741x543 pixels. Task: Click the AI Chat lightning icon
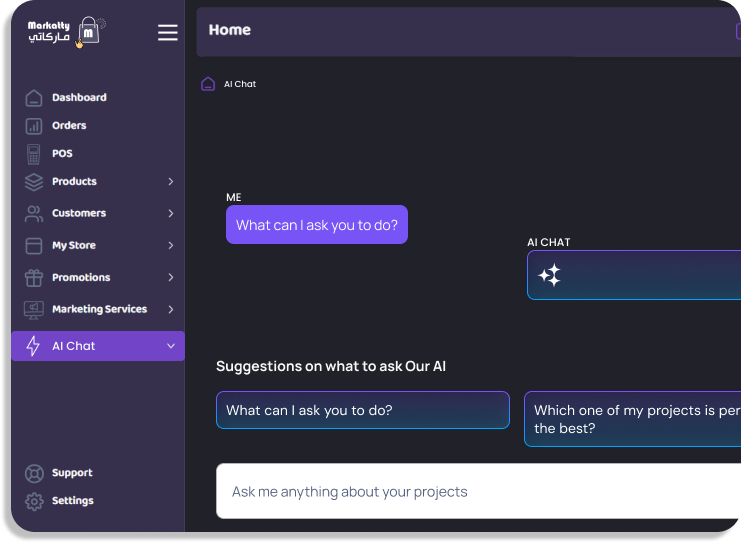click(x=33, y=346)
